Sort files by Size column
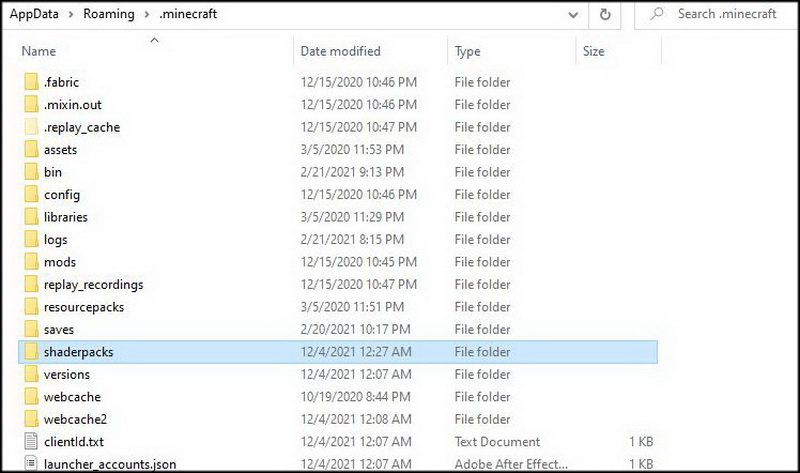 593,51
